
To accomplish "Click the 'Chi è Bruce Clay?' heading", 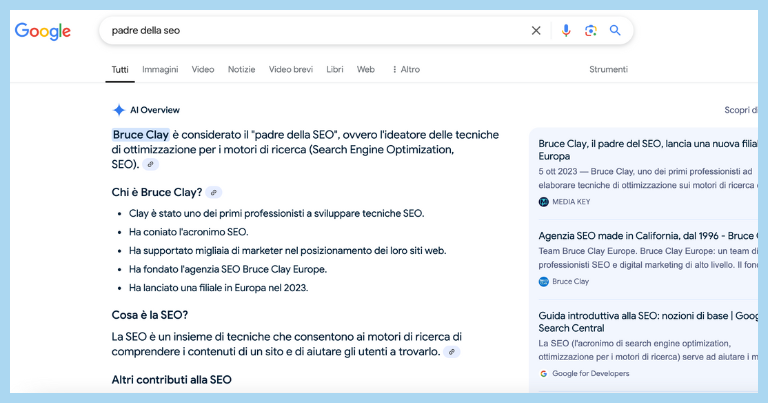I will [157, 192].
